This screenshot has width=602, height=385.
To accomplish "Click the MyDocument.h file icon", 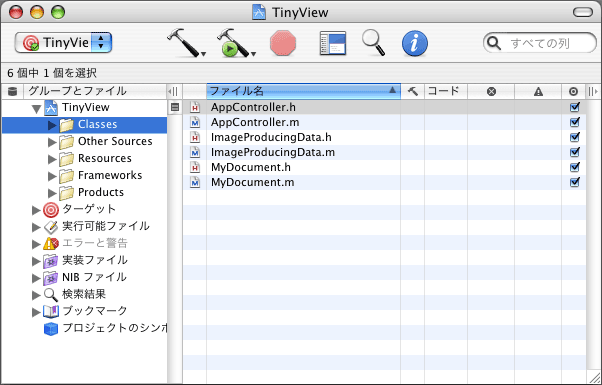I will [195, 167].
